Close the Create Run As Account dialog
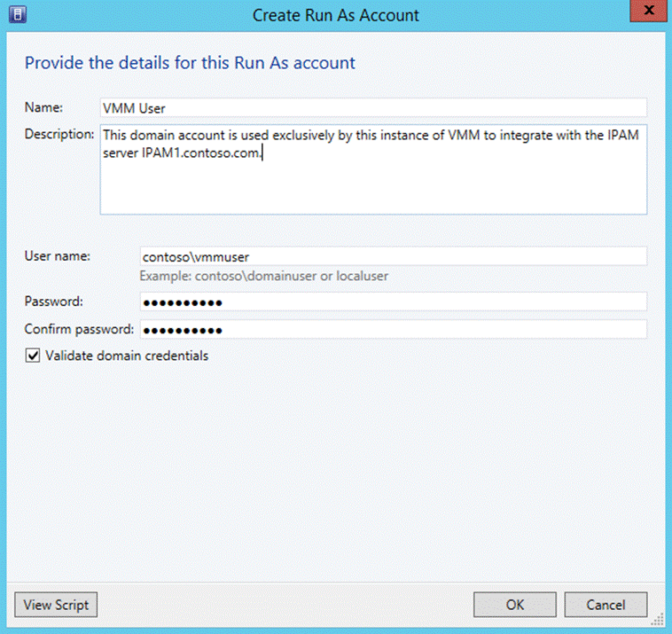672x634 pixels. [x=648, y=12]
